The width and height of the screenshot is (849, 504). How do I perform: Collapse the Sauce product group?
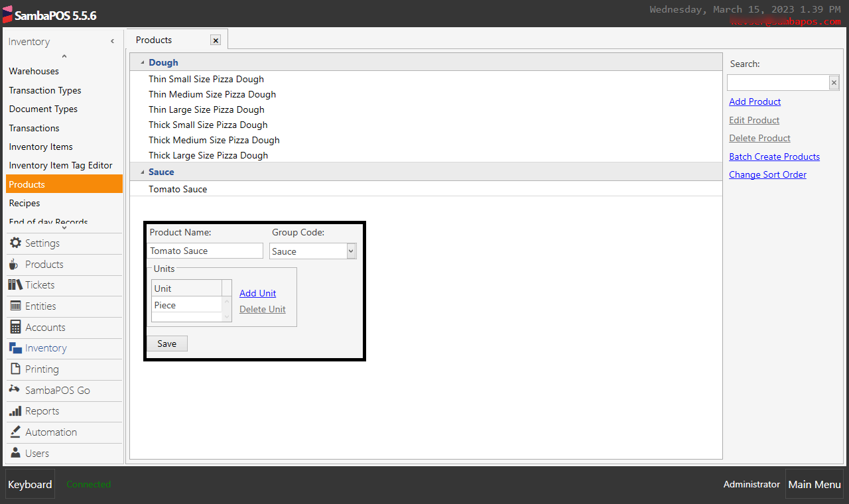[x=142, y=172]
